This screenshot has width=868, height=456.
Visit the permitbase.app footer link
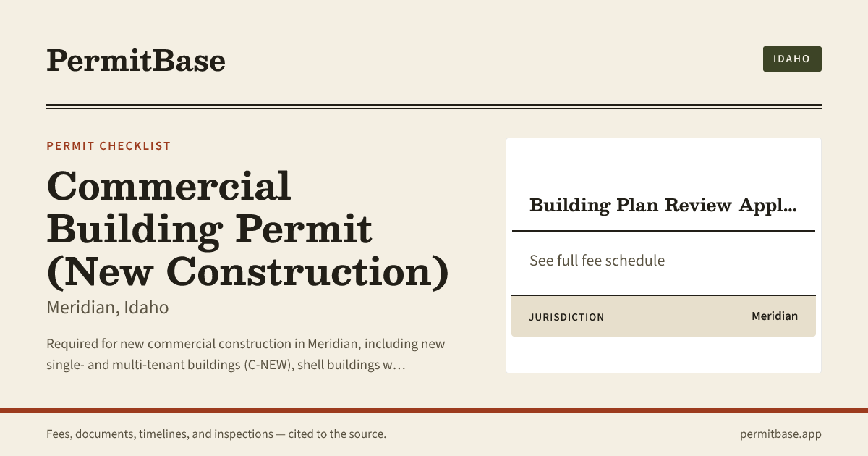pos(780,434)
